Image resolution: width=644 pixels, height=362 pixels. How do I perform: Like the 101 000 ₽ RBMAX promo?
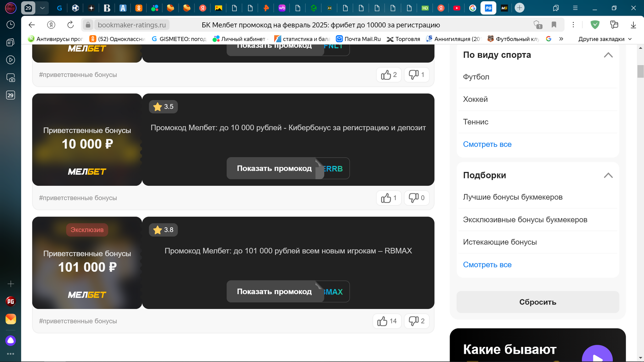point(387,321)
